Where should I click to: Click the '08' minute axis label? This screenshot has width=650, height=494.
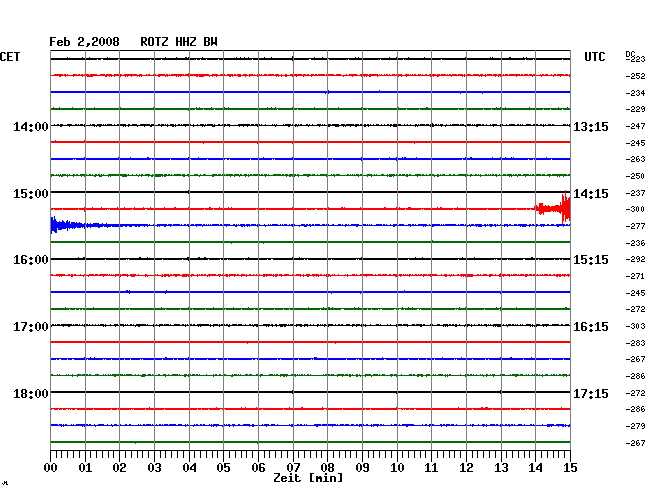tap(327, 468)
